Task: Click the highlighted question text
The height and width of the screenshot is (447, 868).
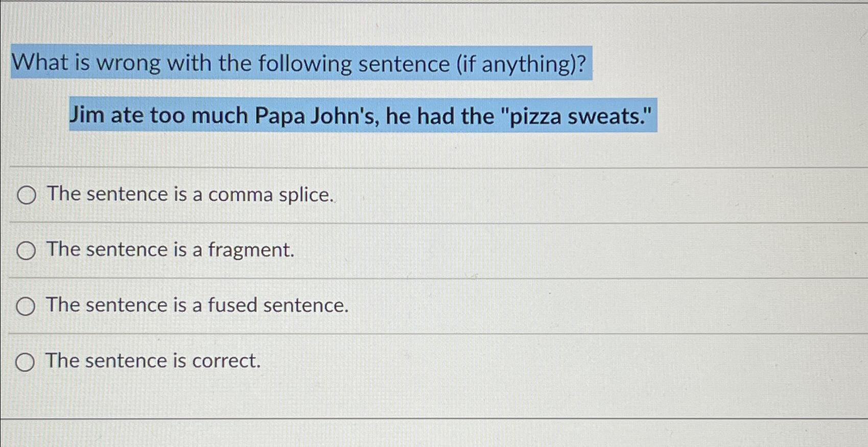Action: pyautogui.click(x=299, y=63)
